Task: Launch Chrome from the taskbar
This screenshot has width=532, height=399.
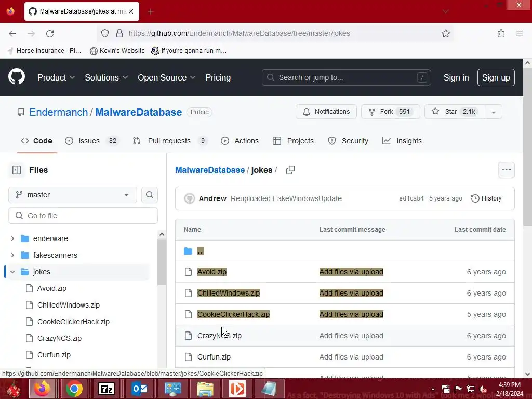Action: coord(74,389)
